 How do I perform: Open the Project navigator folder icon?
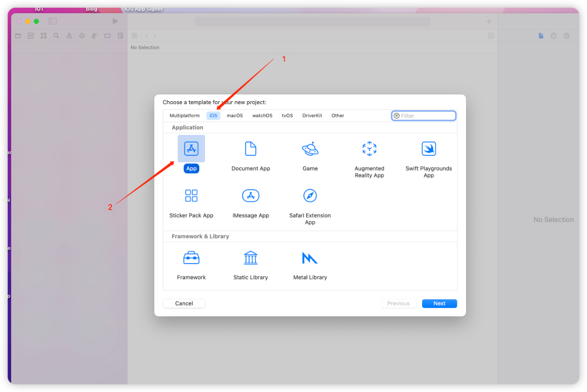(18, 36)
